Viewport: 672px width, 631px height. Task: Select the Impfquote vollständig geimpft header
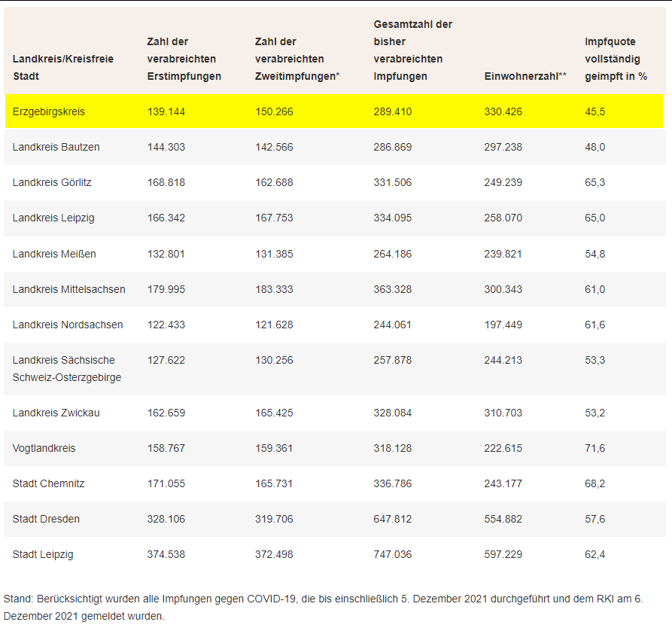(616, 59)
